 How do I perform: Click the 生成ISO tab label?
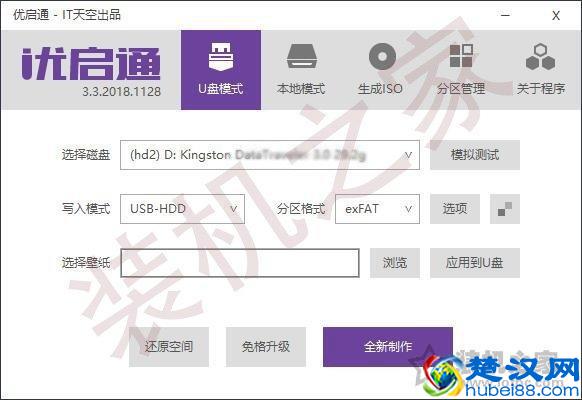[x=380, y=89]
